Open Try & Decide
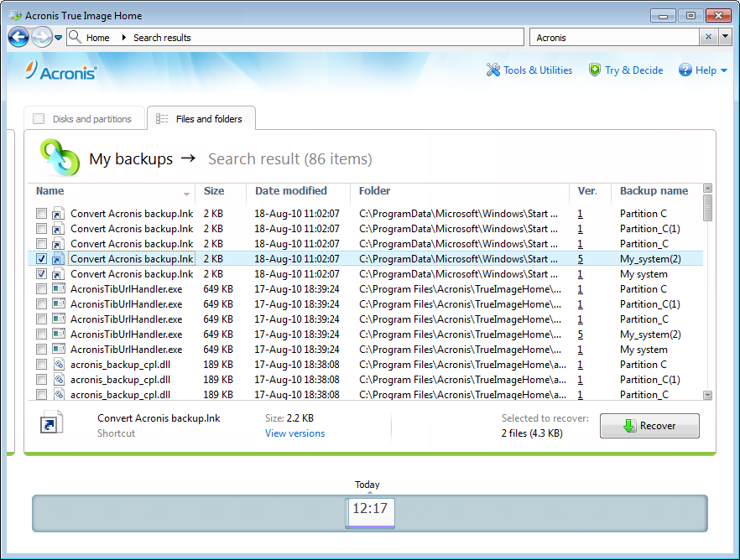Screen dimensions: 740x560 pos(633,70)
